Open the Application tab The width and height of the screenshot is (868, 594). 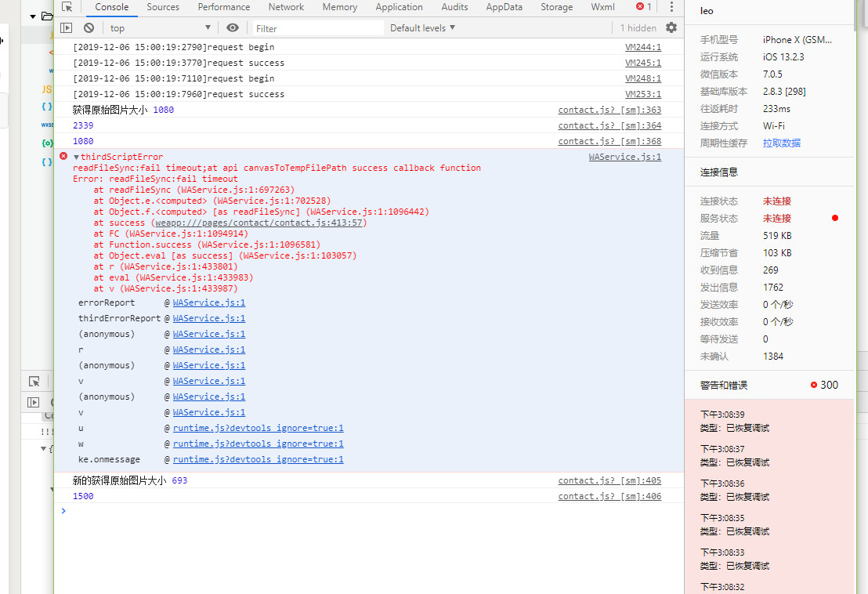pos(399,6)
